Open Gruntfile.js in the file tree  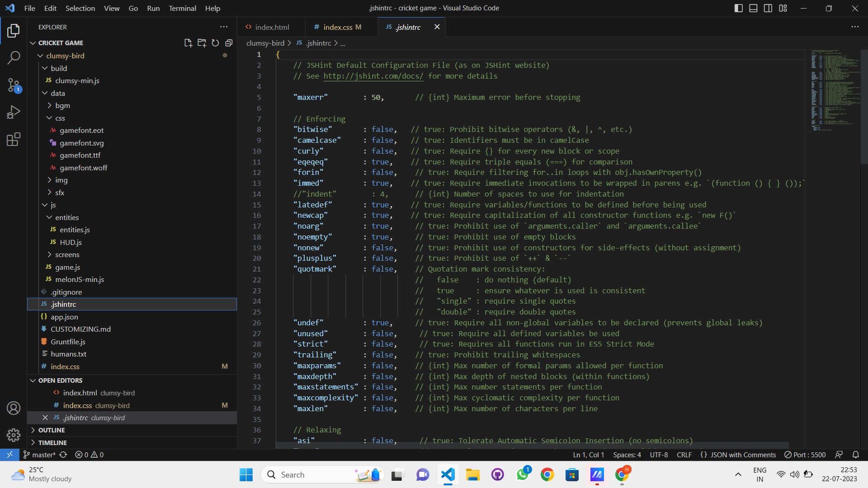tap(68, 342)
